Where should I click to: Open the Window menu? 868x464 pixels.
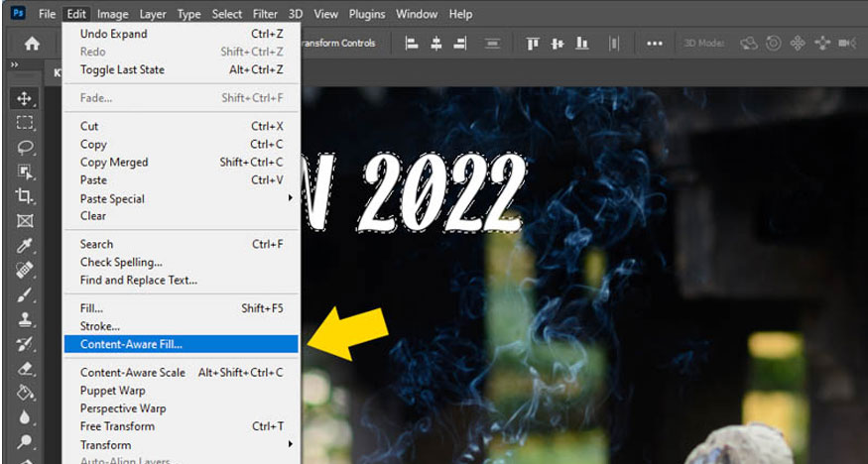click(418, 14)
